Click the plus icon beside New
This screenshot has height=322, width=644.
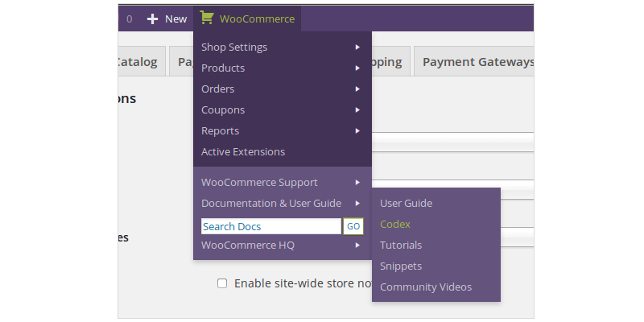click(153, 19)
